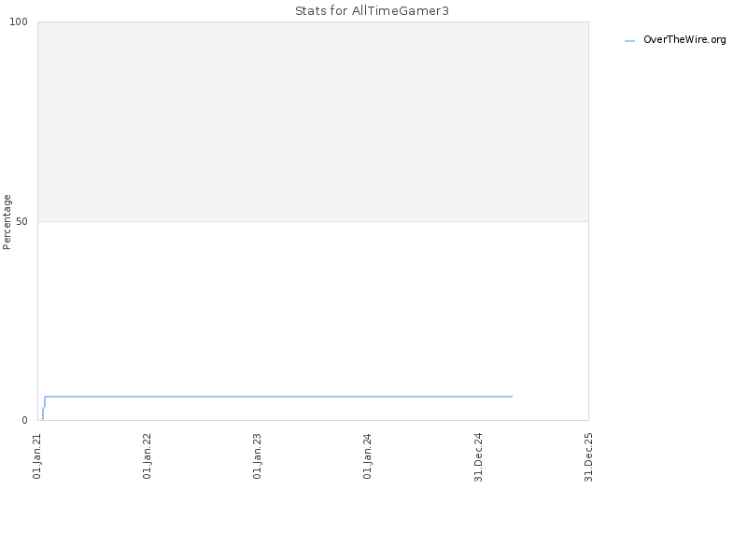747x560 pixels.
Task: Click the 100 y-axis label
Action: click(x=19, y=21)
